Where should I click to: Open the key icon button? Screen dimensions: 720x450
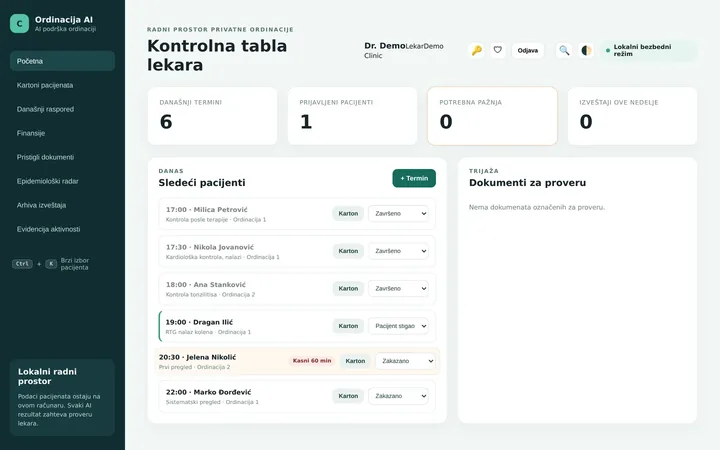[477, 50]
